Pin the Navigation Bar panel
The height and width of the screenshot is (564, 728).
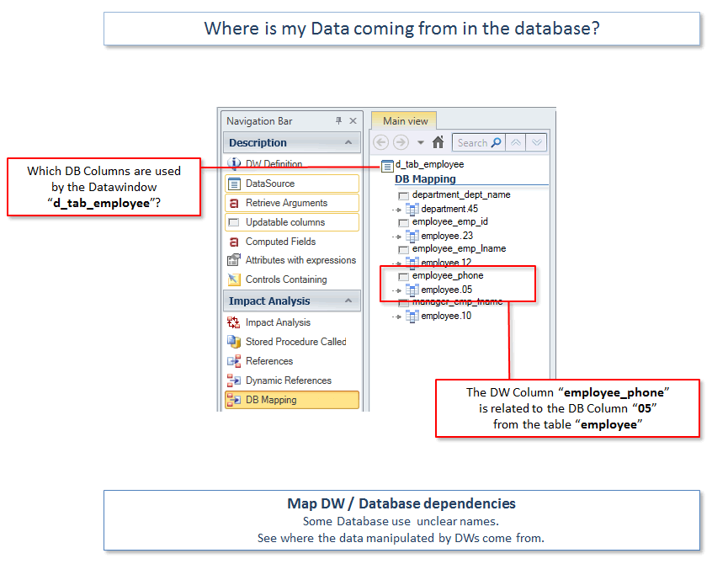point(338,121)
